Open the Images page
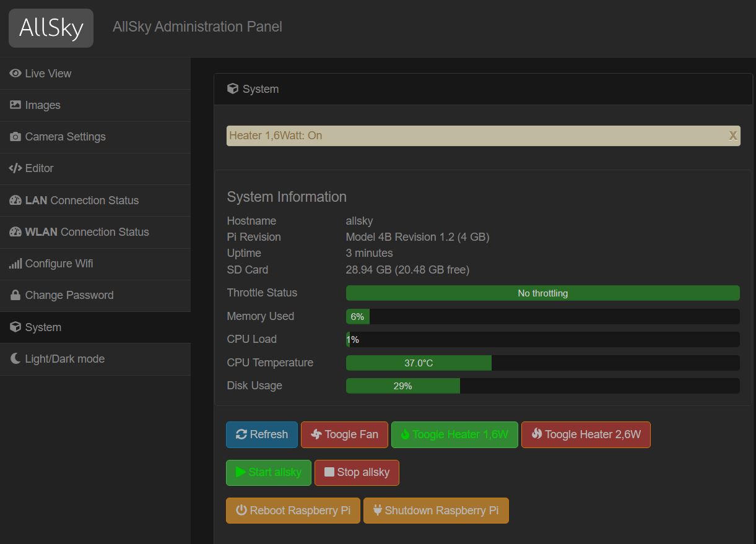Image resolution: width=756 pixels, height=544 pixels. pos(95,105)
